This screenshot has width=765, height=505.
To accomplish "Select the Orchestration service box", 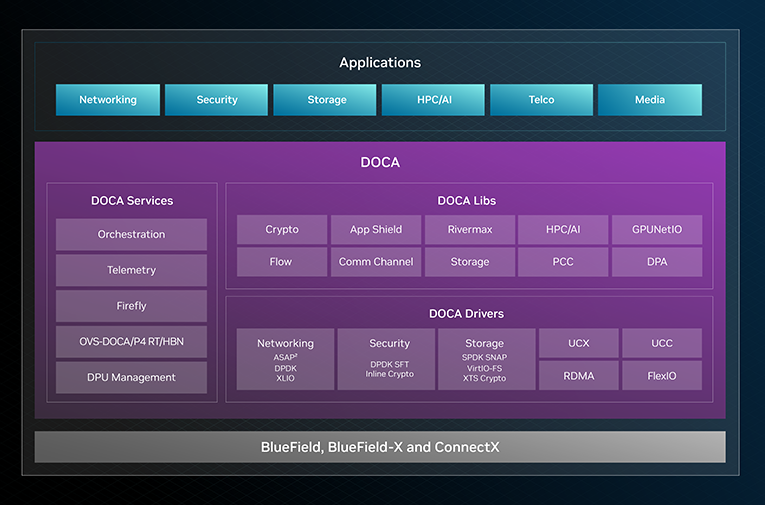I will 131,234.
